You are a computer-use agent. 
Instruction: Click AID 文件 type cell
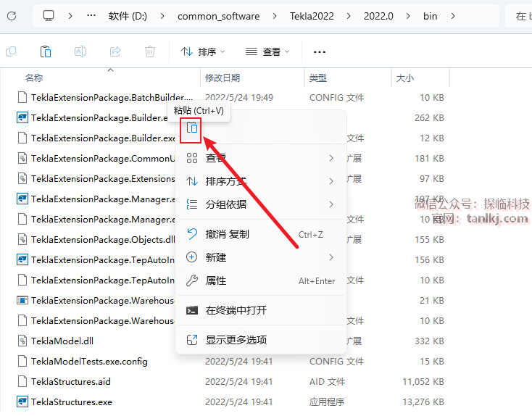coord(327,382)
